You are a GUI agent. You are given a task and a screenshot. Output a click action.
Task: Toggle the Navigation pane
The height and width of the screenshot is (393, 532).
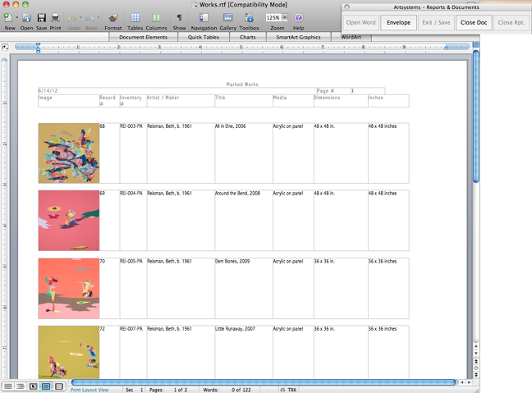(x=204, y=17)
